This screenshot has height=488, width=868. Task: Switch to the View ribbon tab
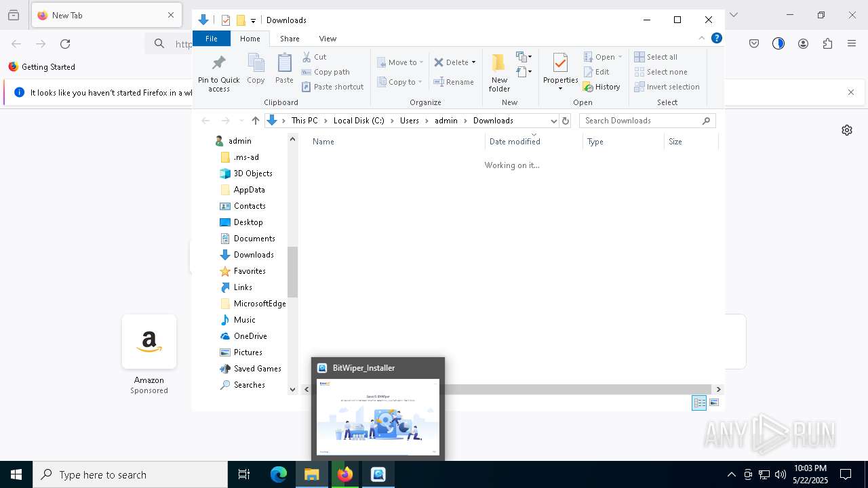click(328, 39)
